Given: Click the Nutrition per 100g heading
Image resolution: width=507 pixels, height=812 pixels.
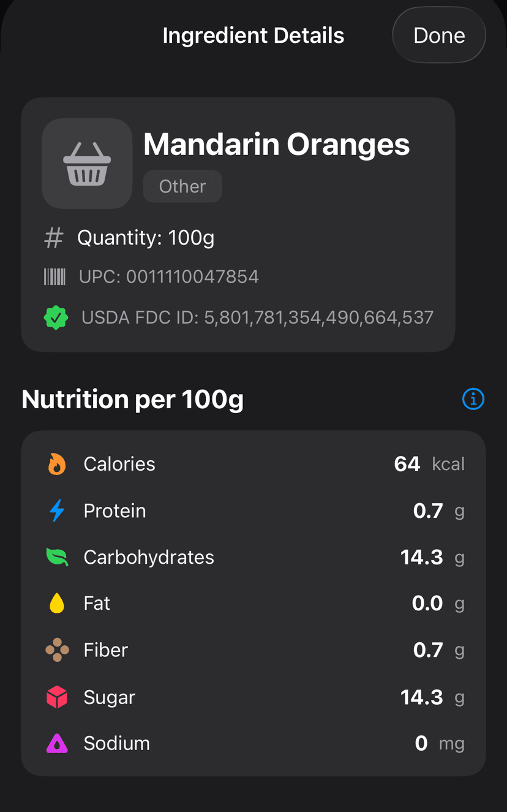Looking at the screenshot, I should pos(133,400).
